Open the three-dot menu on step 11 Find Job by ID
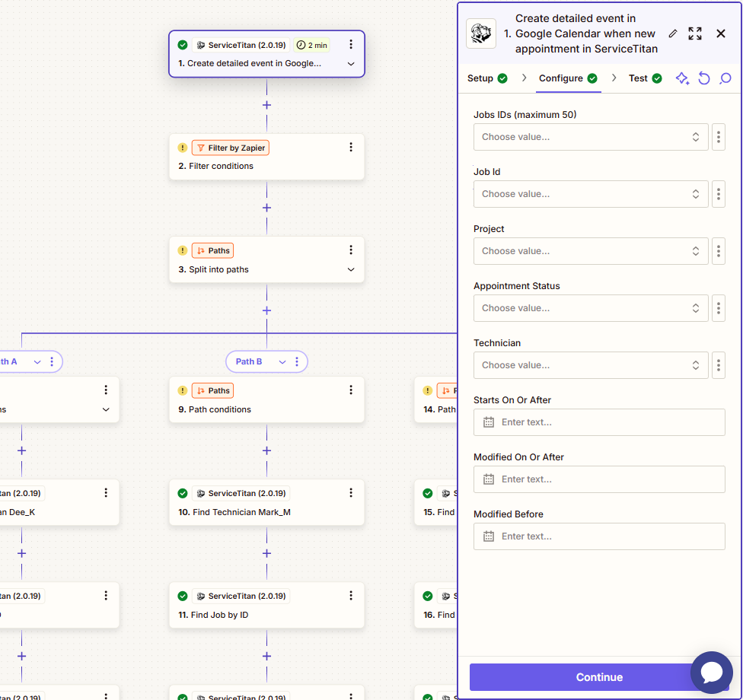Screen dimensions: 743x700 pyautogui.click(x=351, y=595)
